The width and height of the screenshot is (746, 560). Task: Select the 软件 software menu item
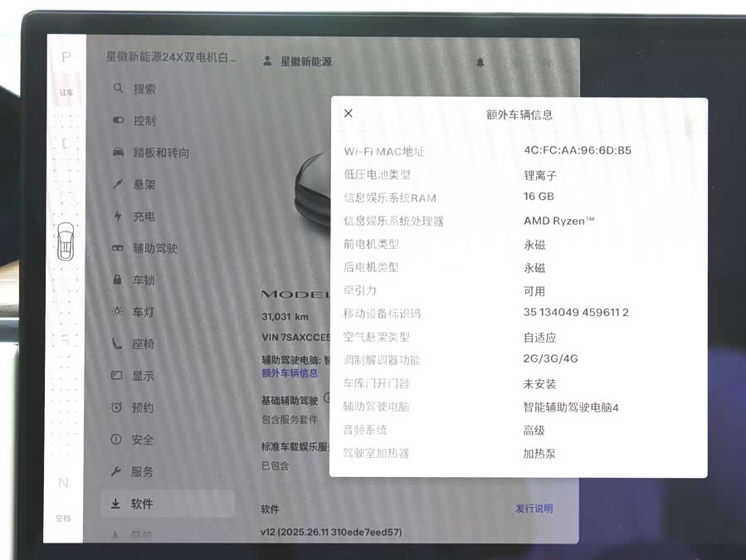(141, 504)
